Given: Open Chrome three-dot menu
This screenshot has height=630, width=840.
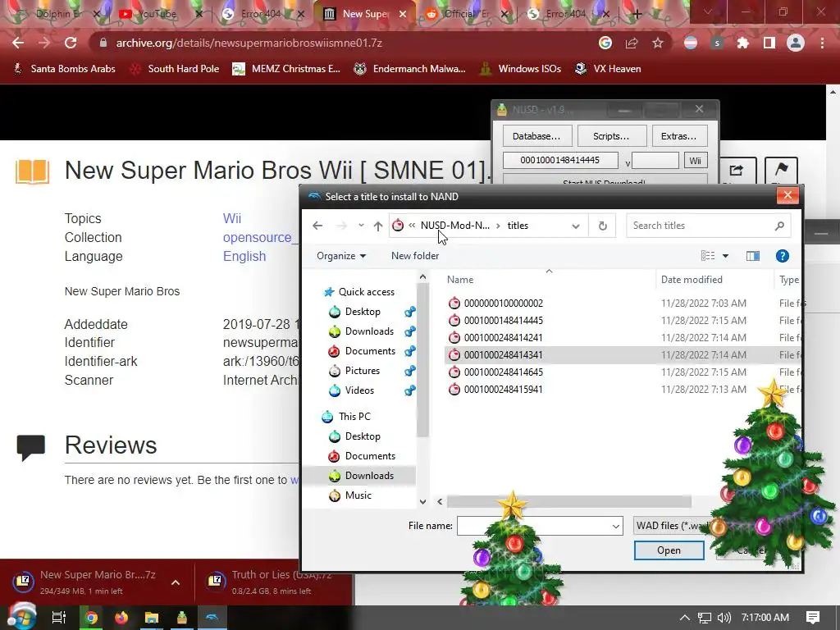Looking at the screenshot, I should pyautogui.click(x=822, y=43).
